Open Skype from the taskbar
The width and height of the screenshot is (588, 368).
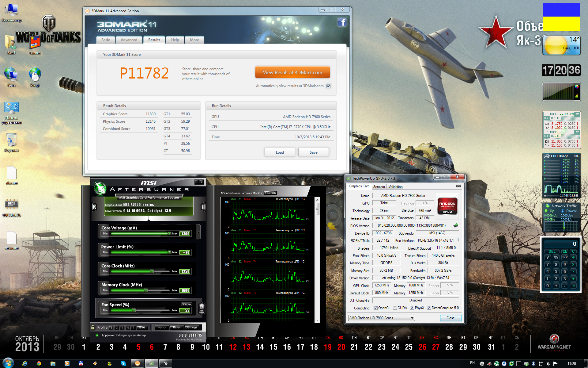tap(123, 363)
